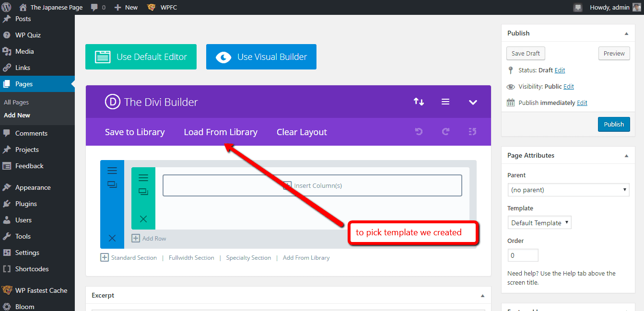Clone the blue section icon
This screenshot has height=311, width=644.
coord(112,184)
